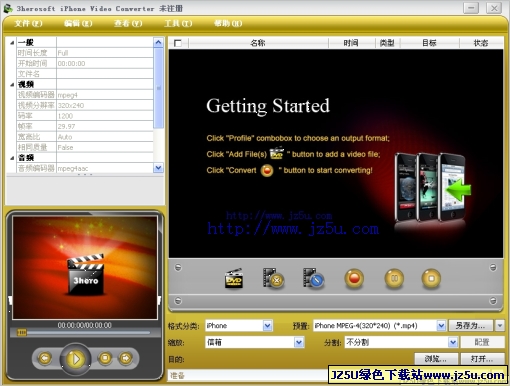Click the 码率 value 1200
The image size is (510, 386).
(x=105, y=116)
